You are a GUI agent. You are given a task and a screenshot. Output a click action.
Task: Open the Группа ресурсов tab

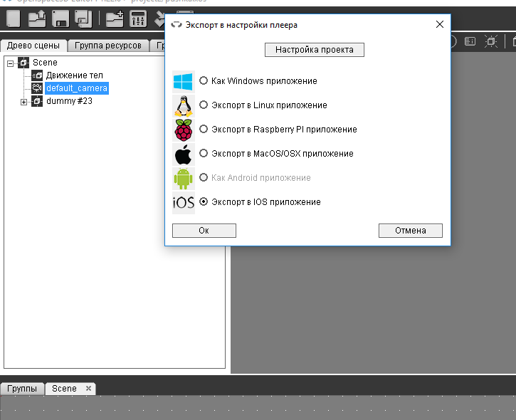(x=108, y=46)
